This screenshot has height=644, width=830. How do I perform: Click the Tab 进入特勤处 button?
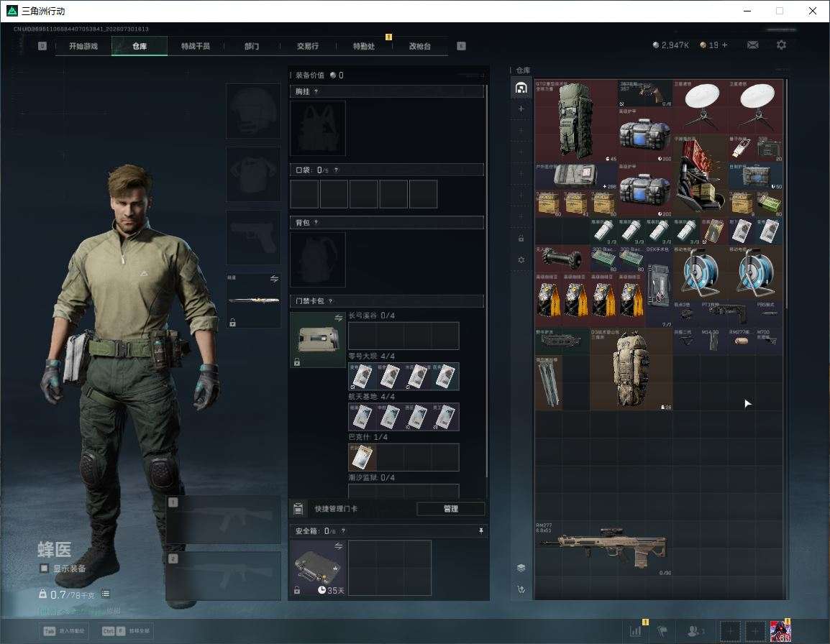click(65, 631)
